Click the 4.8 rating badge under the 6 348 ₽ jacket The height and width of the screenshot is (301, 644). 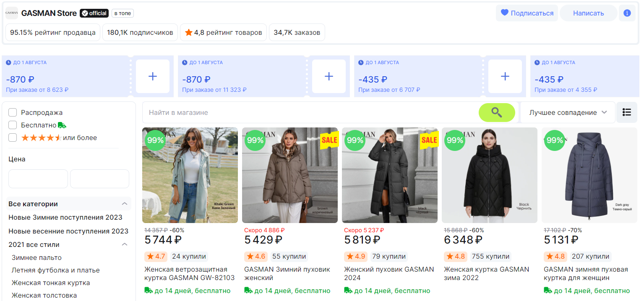[455, 256]
